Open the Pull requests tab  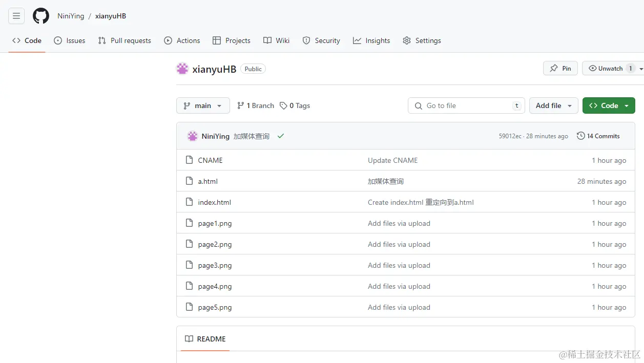coord(124,40)
